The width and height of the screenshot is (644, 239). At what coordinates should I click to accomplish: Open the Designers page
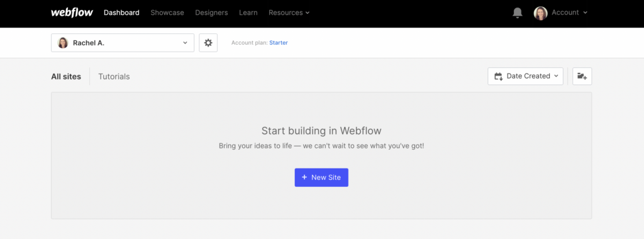(x=211, y=13)
